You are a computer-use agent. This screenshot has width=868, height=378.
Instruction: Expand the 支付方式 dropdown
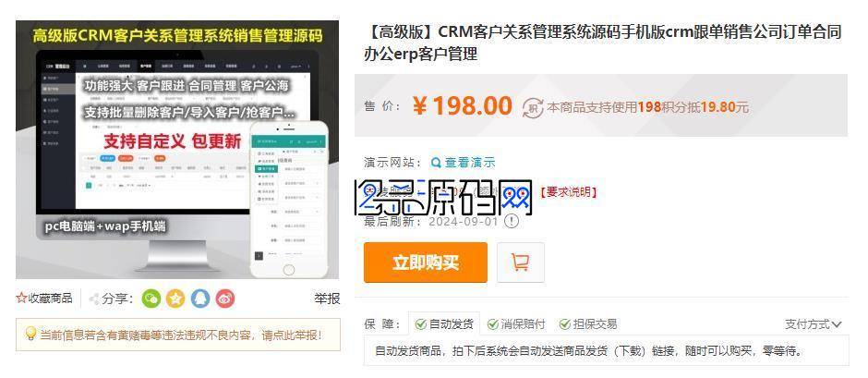pyautogui.click(x=814, y=324)
